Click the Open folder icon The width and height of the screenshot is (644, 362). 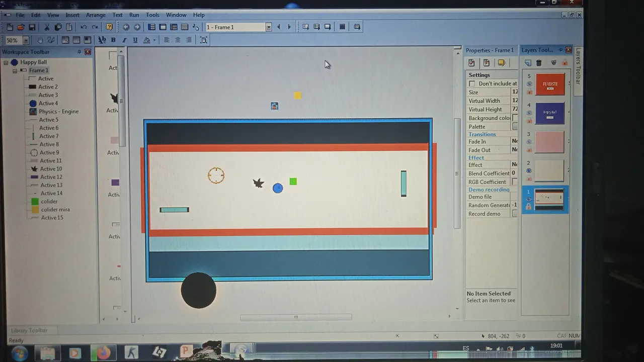click(21, 27)
